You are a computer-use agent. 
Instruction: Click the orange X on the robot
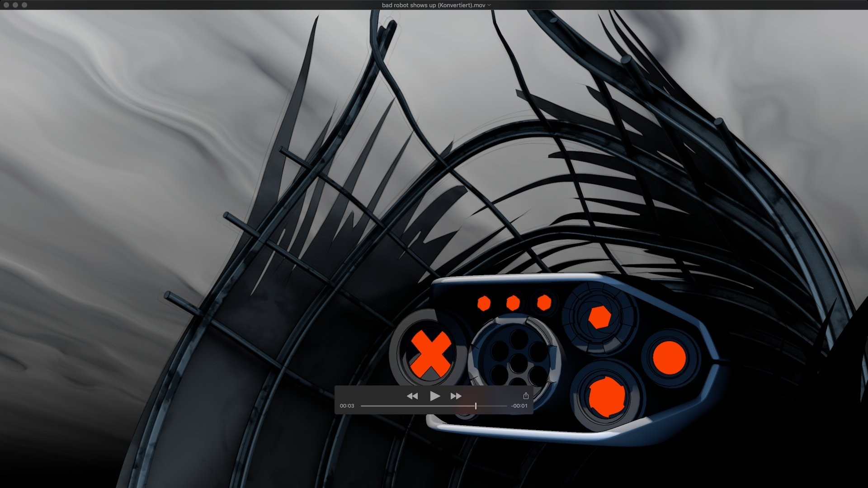coord(430,354)
